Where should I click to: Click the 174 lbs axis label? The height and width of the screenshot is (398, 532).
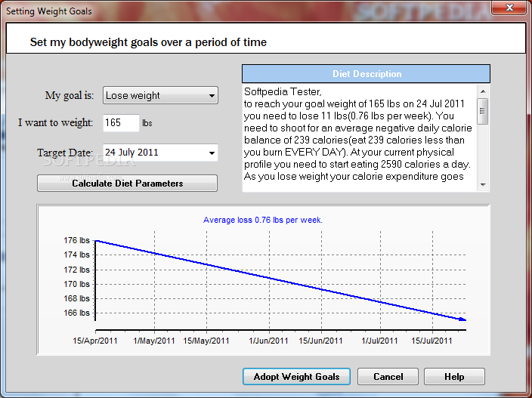[x=76, y=255]
